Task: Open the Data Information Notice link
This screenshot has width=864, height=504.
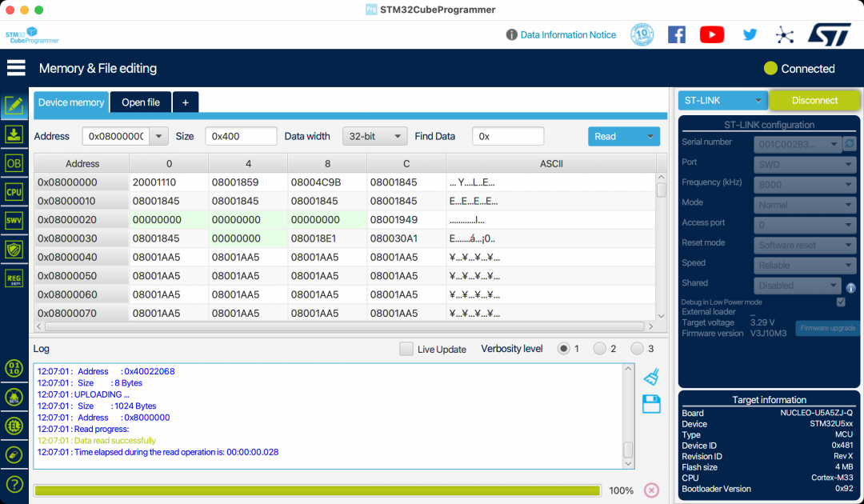Action: point(568,34)
